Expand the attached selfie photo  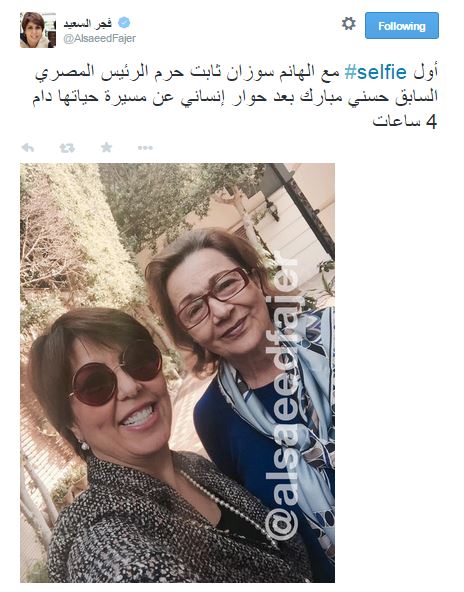click(177, 373)
